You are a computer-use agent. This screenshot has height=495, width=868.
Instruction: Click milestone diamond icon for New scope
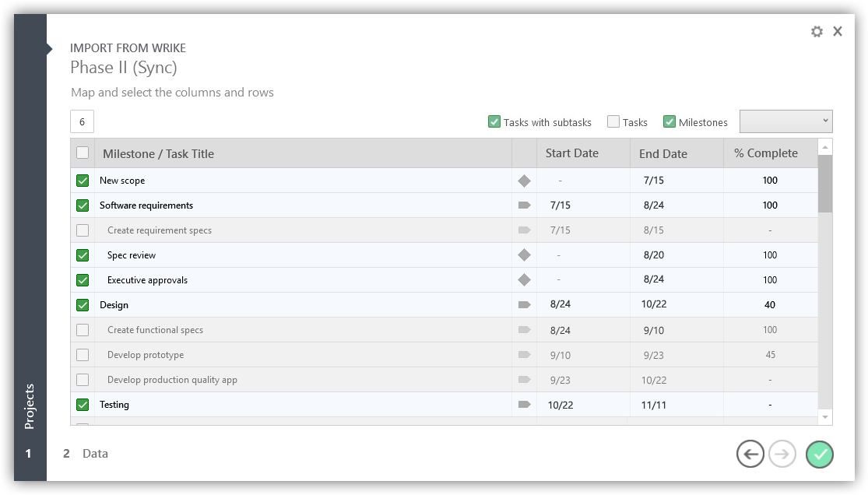524,181
